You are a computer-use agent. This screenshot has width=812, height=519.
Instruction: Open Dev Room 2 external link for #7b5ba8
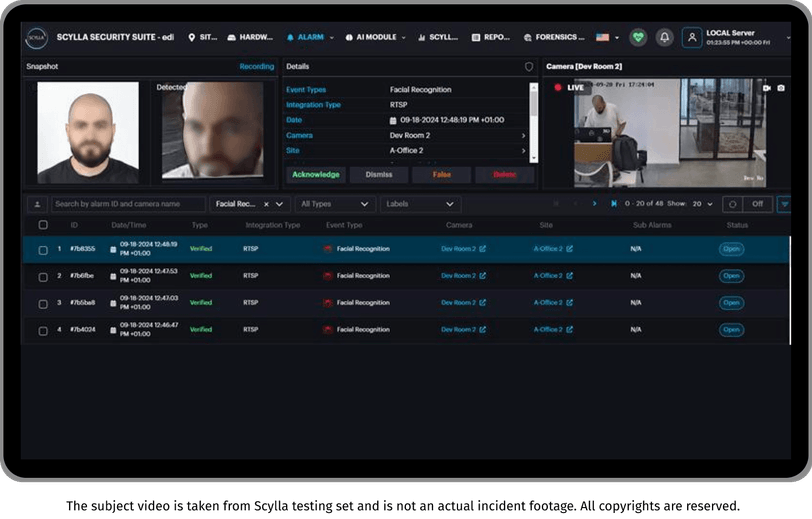point(482,302)
